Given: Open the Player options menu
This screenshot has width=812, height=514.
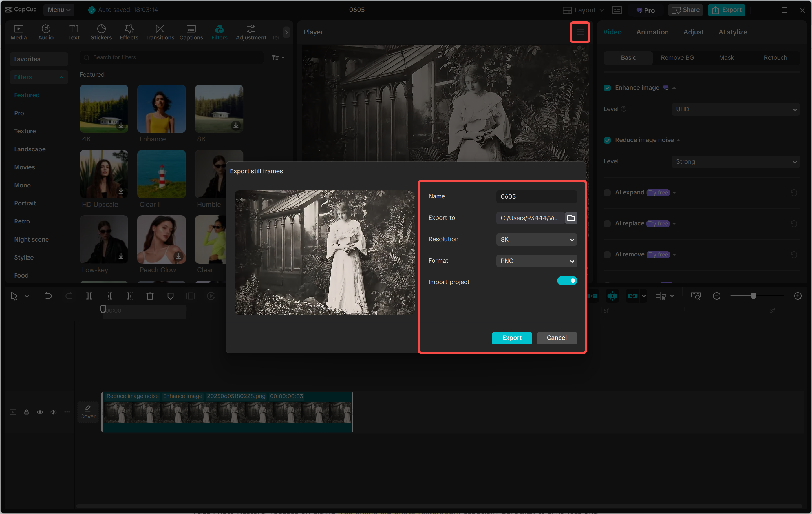Looking at the screenshot, I should [580, 32].
